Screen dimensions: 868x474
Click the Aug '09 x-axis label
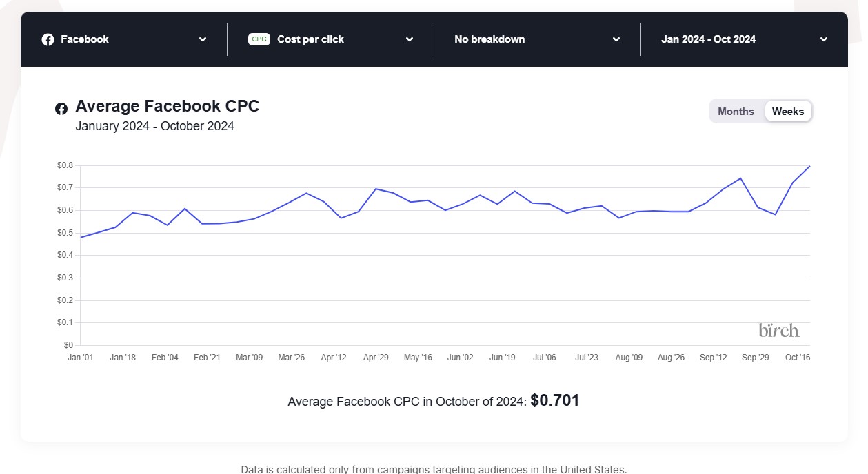pyautogui.click(x=629, y=358)
